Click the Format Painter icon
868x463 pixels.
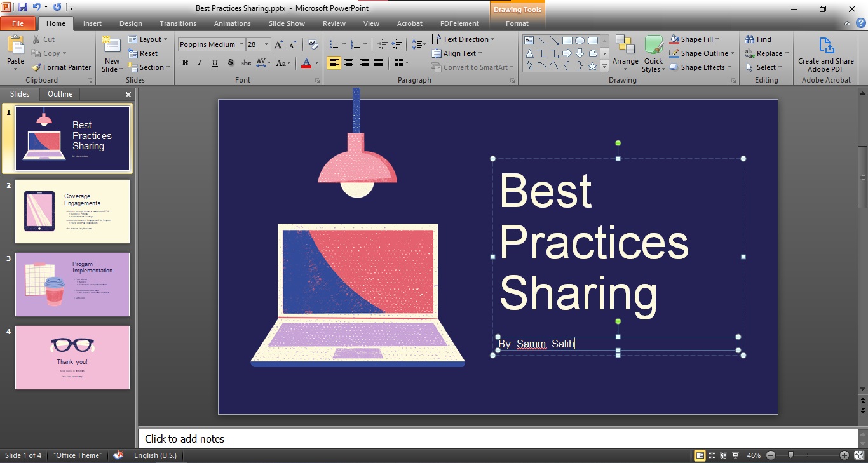37,67
